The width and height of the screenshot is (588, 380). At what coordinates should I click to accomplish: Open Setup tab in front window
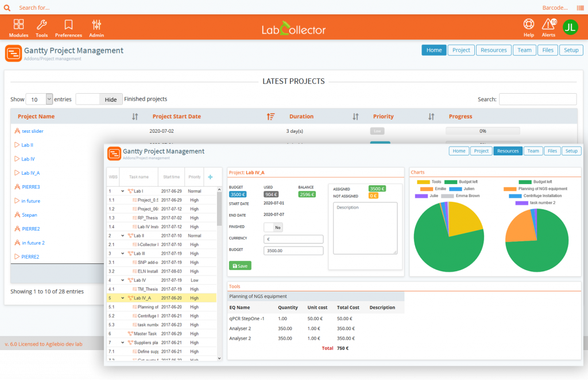(x=571, y=151)
